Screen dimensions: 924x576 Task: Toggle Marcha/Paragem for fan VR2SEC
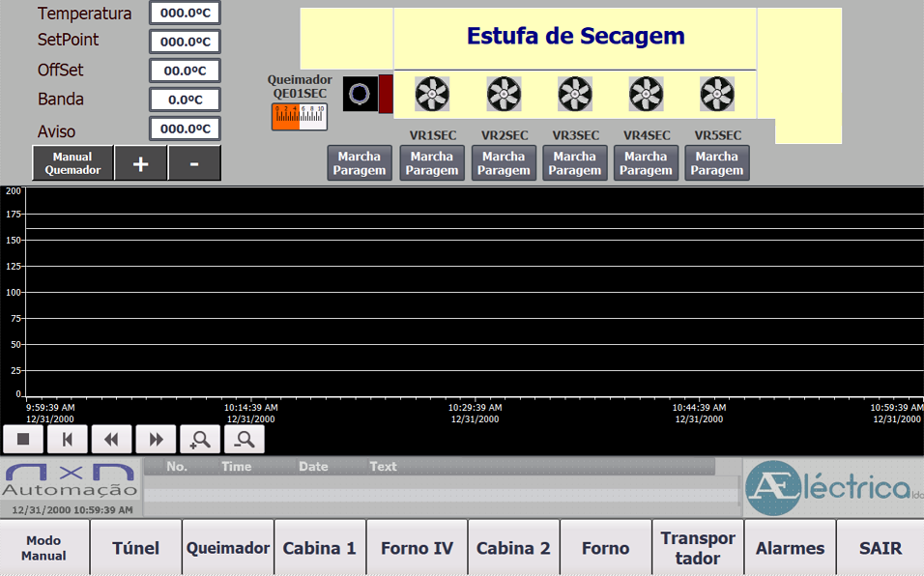pos(504,163)
